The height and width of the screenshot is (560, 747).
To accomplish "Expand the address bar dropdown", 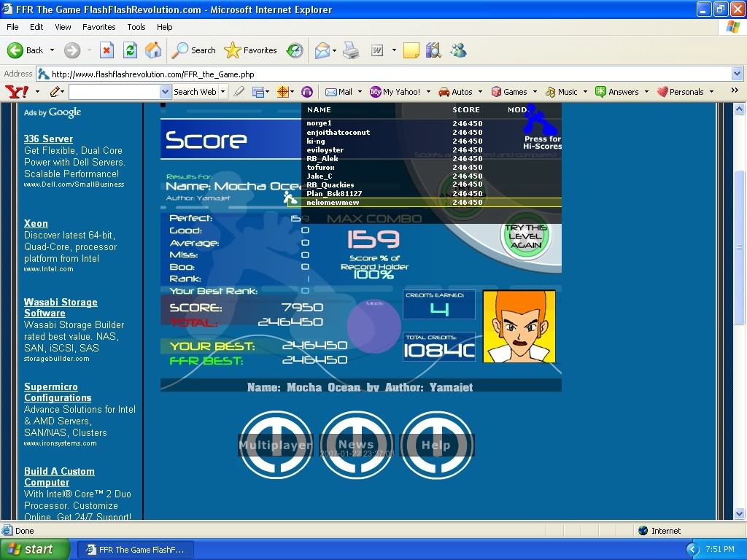I will [x=737, y=74].
